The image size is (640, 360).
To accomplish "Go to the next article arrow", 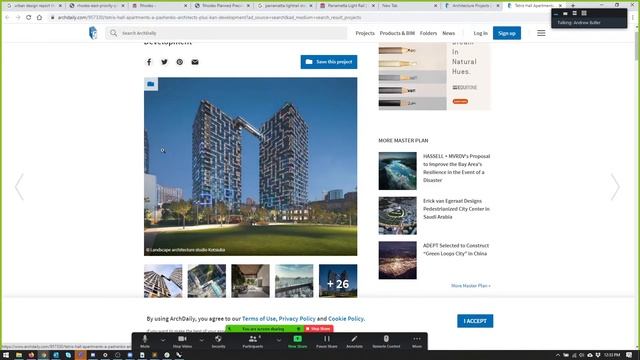I will tap(615, 187).
